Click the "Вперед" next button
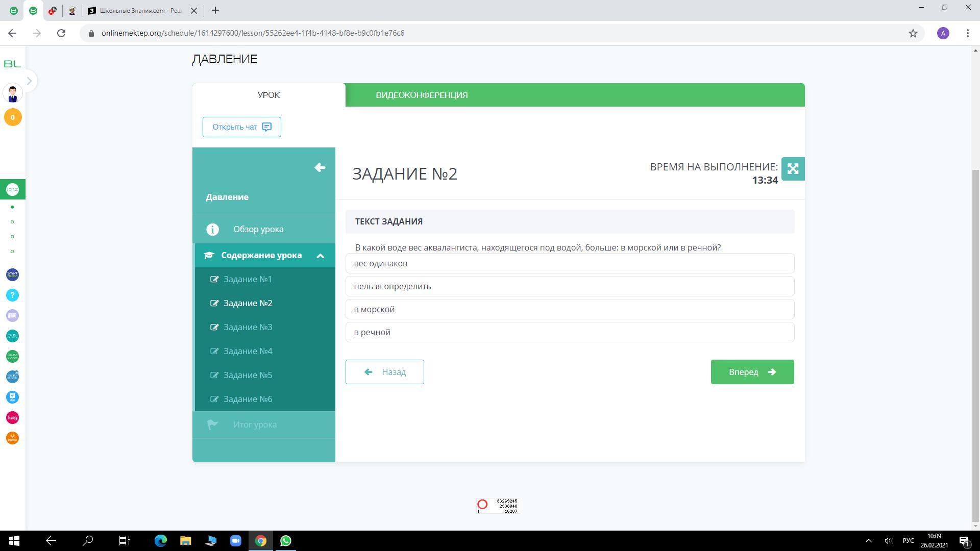Screen dimensions: 980x551 (752, 372)
